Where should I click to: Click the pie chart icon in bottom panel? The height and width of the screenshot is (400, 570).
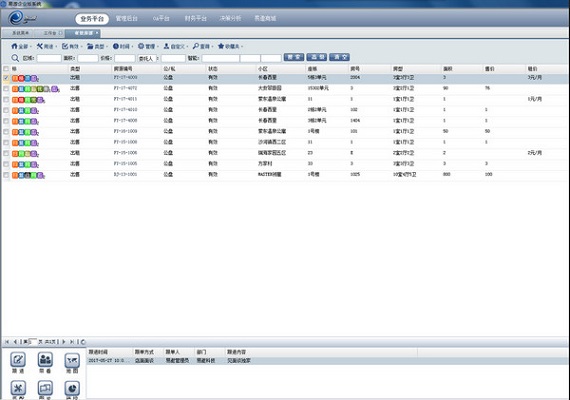[x=72, y=388]
